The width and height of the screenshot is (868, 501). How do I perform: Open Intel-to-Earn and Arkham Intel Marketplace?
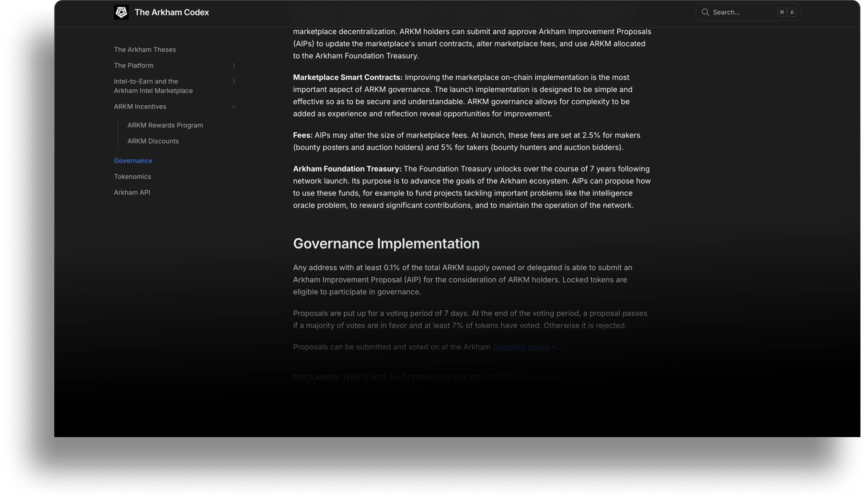tap(153, 86)
